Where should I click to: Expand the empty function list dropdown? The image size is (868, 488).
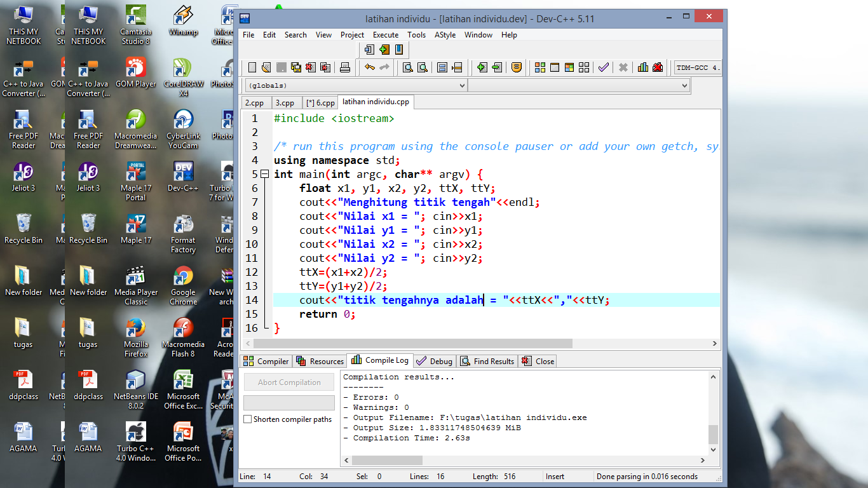point(580,85)
